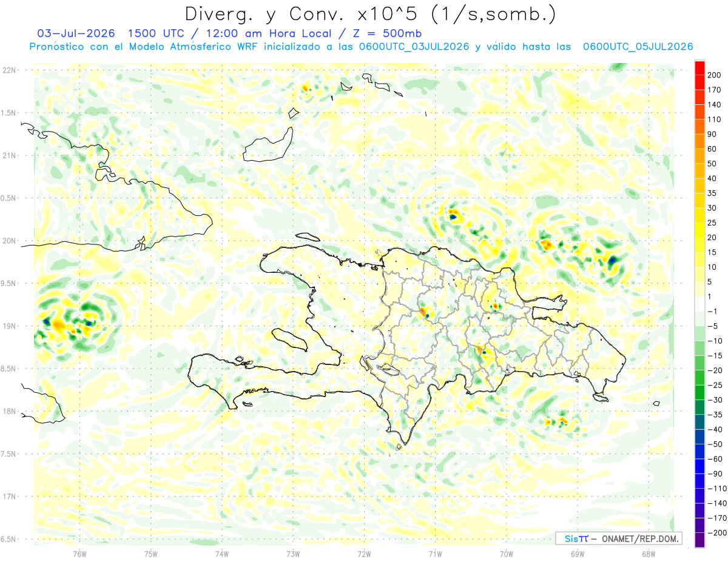Click the '-90' colorbar value

point(716,474)
